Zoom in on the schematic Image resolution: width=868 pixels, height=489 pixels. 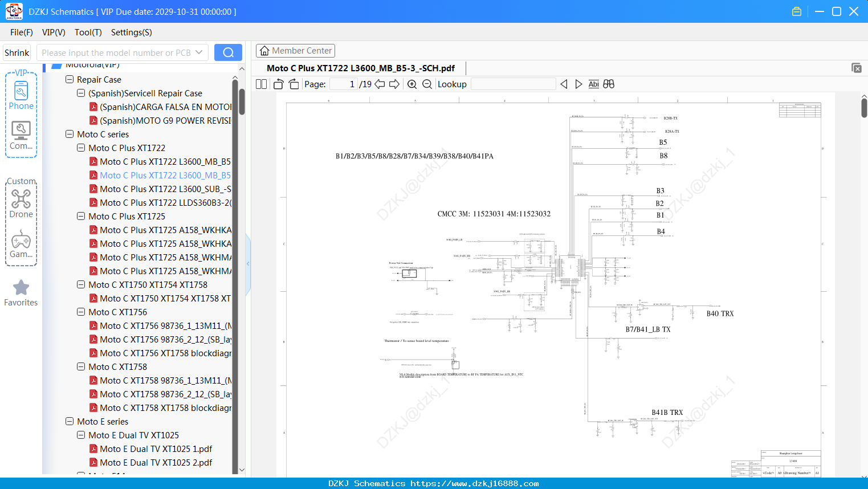(x=412, y=84)
